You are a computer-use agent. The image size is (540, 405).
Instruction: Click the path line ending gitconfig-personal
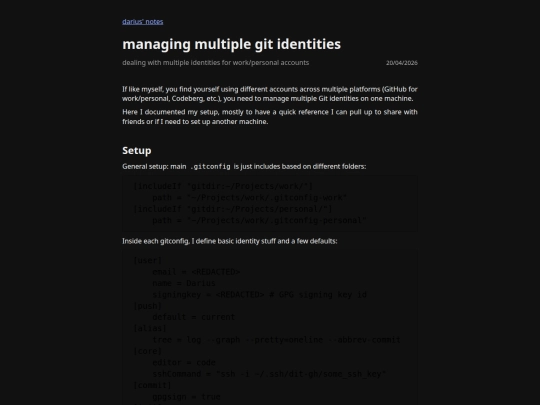coord(259,220)
